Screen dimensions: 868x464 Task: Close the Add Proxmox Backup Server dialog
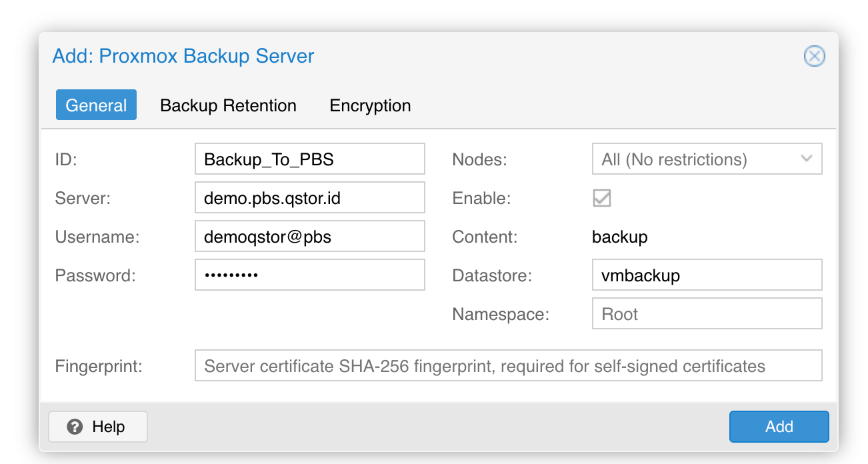pos(814,57)
